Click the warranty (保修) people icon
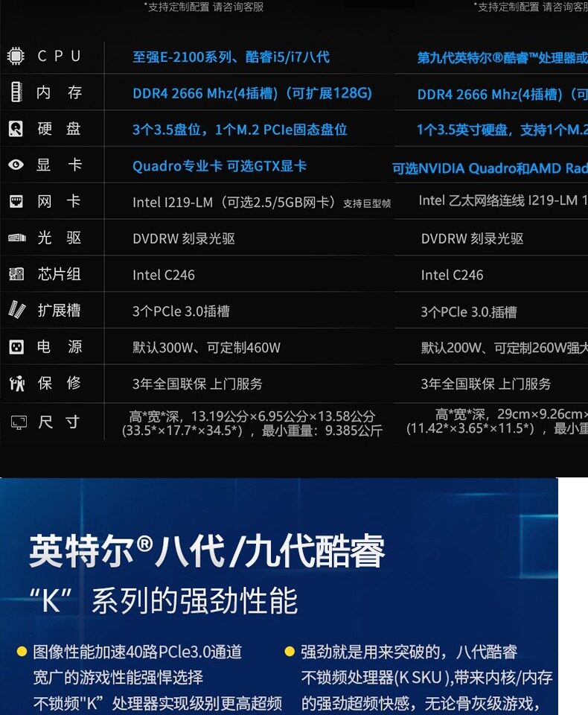 (x=17, y=383)
